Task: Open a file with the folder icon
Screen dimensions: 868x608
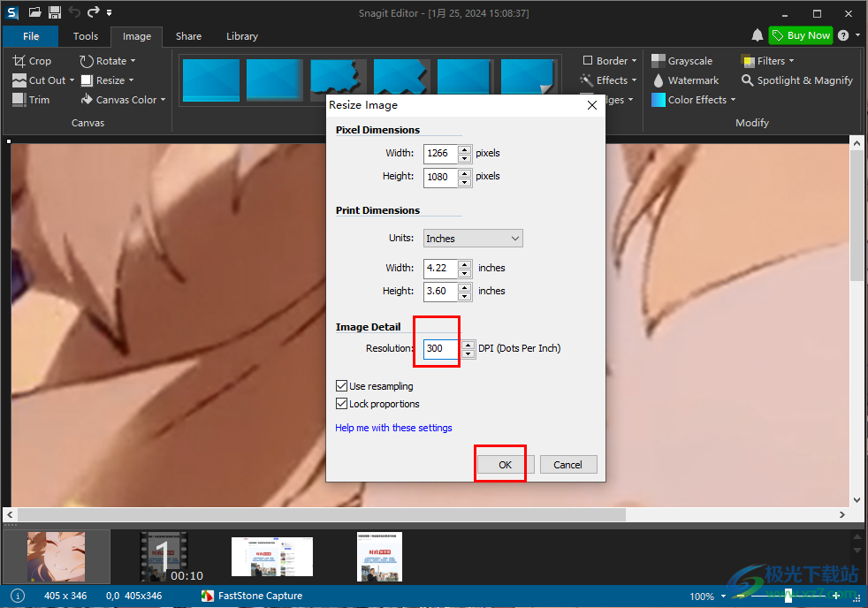Action: (34, 12)
